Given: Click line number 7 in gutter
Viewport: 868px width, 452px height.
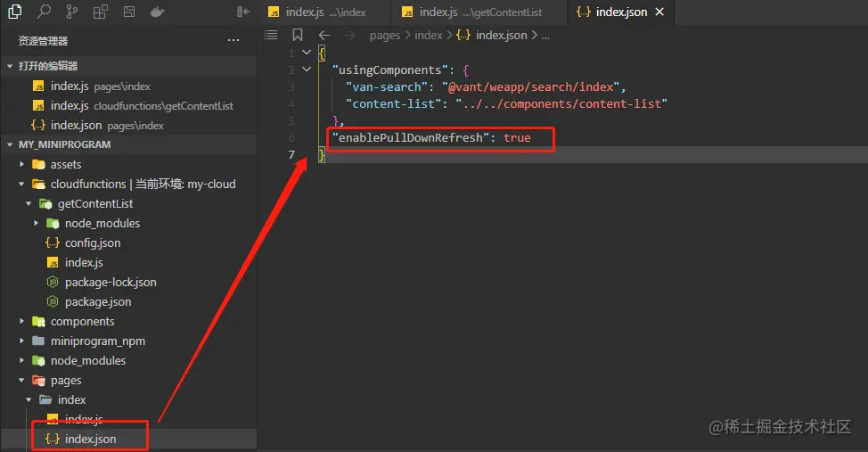Looking at the screenshot, I should coord(291,154).
